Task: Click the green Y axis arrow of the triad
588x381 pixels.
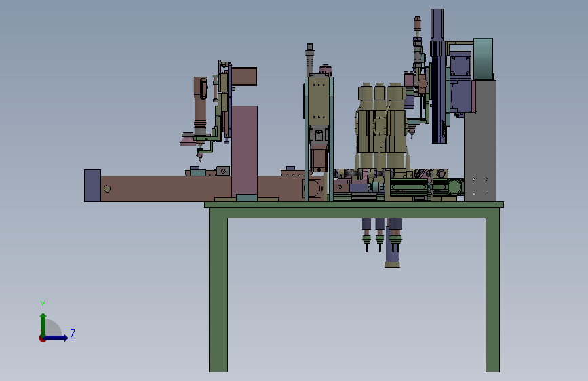Action: click(x=43, y=325)
